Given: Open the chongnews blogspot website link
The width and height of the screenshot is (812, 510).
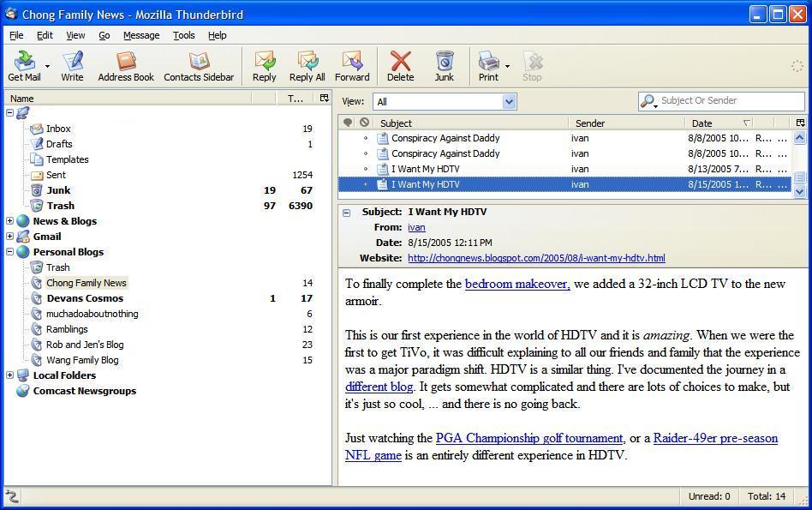Looking at the screenshot, I should point(536,258).
